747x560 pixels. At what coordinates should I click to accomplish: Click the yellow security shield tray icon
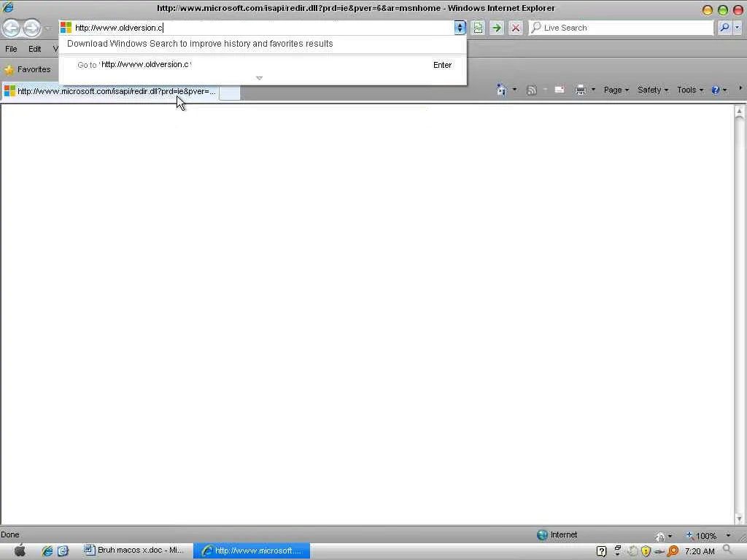pyautogui.click(x=646, y=551)
